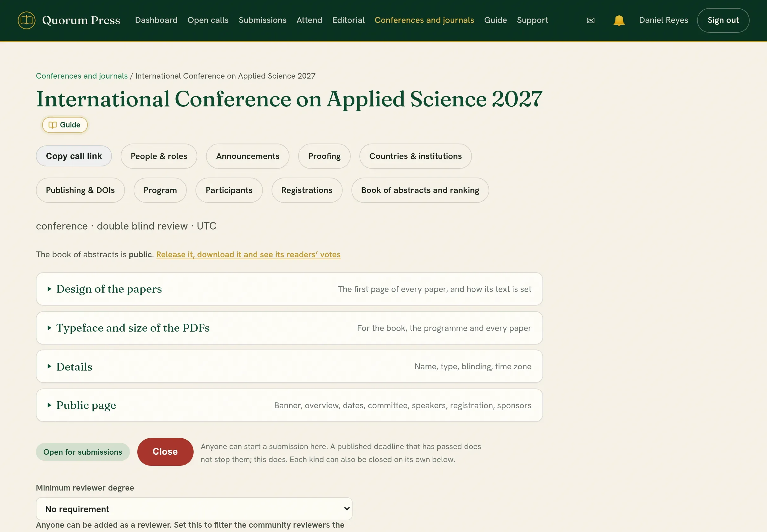Click the Sign out button
The width and height of the screenshot is (767, 532).
pos(723,20)
